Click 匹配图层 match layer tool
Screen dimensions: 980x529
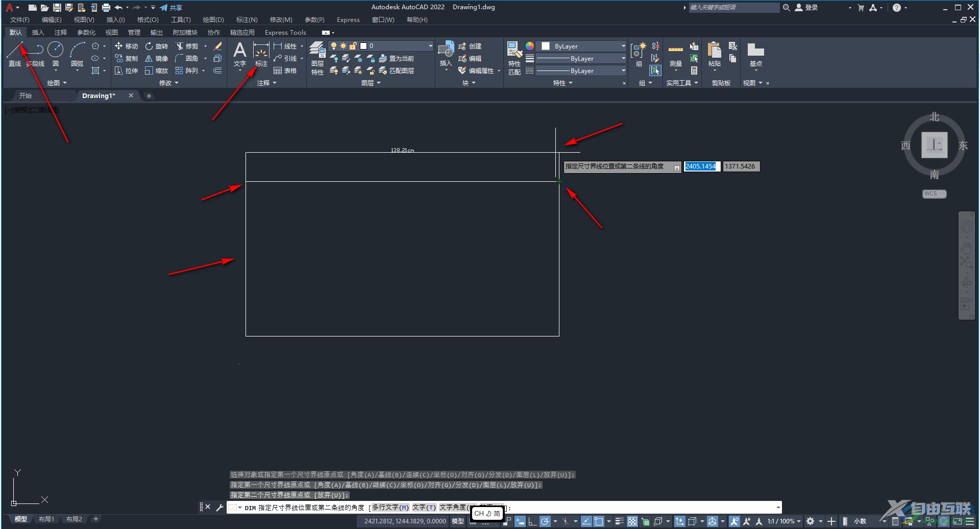coord(397,70)
